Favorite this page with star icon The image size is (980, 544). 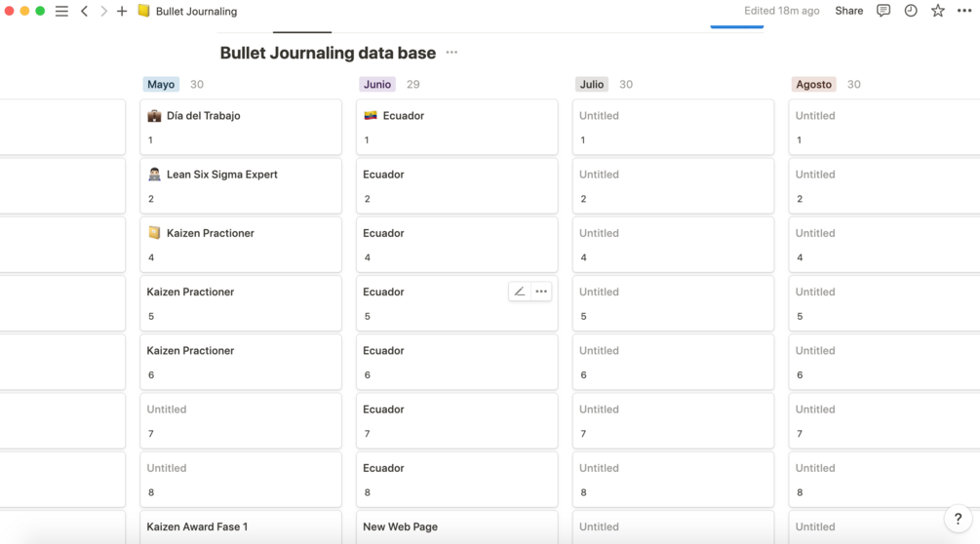937,11
